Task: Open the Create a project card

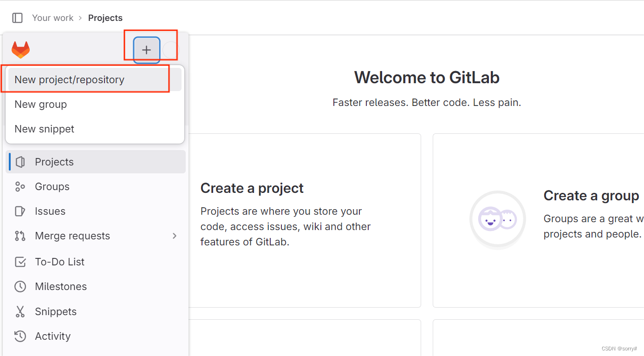Action: point(305,220)
